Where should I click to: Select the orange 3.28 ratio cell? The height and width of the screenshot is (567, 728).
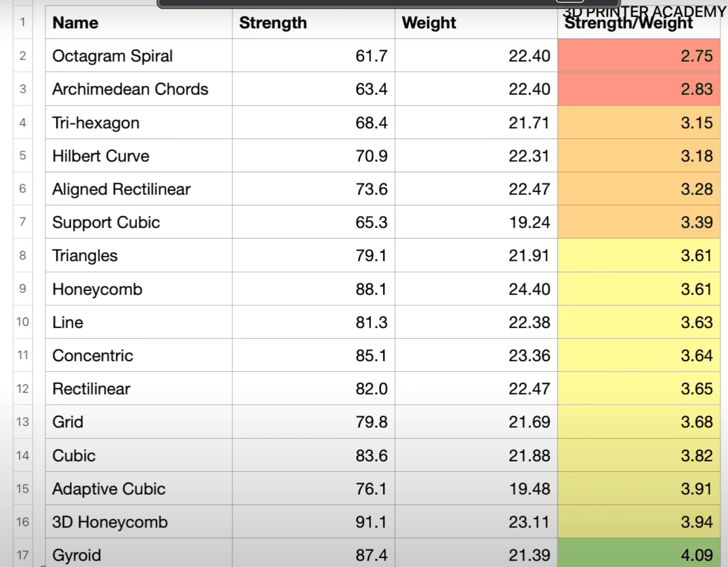[x=639, y=189]
